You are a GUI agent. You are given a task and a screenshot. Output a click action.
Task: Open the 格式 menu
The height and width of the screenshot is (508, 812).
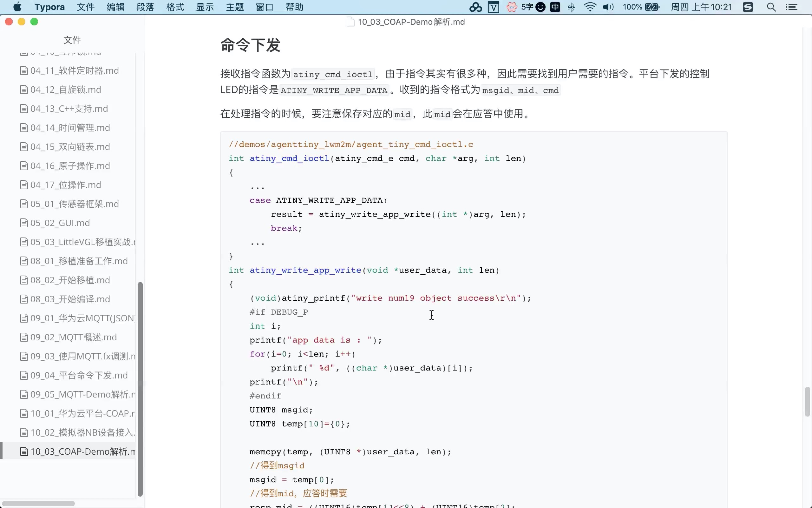(x=175, y=7)
